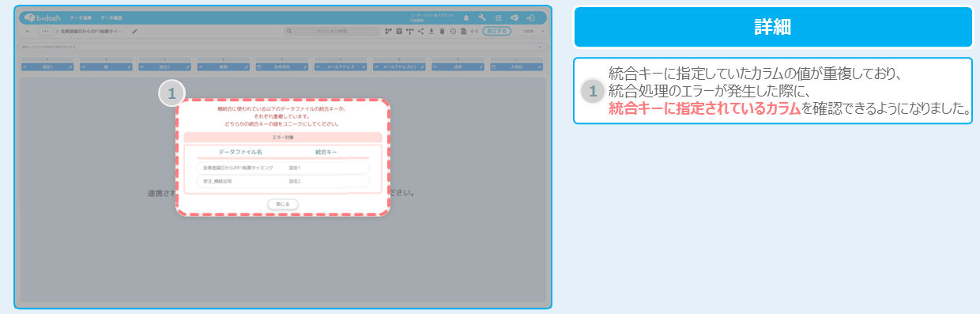Select the 会員登録日からのF1転換タイミング row in the dialog
The width and height of the screenshot is (980, 314).
point(282,168)
